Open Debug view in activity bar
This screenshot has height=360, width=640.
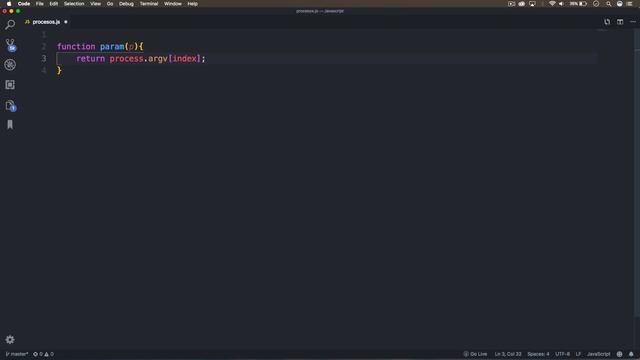(10, 64)
